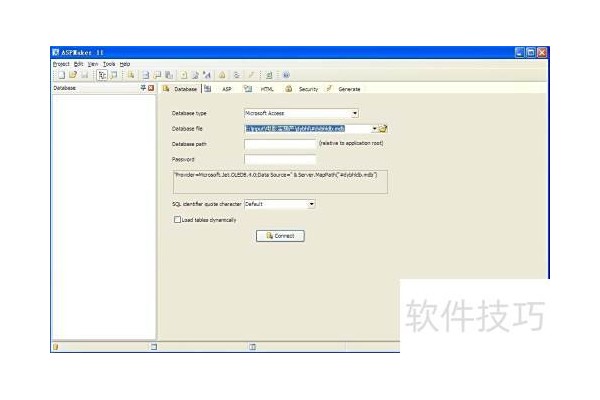
Task: Select the Database tab
Action: pos(186,89)
